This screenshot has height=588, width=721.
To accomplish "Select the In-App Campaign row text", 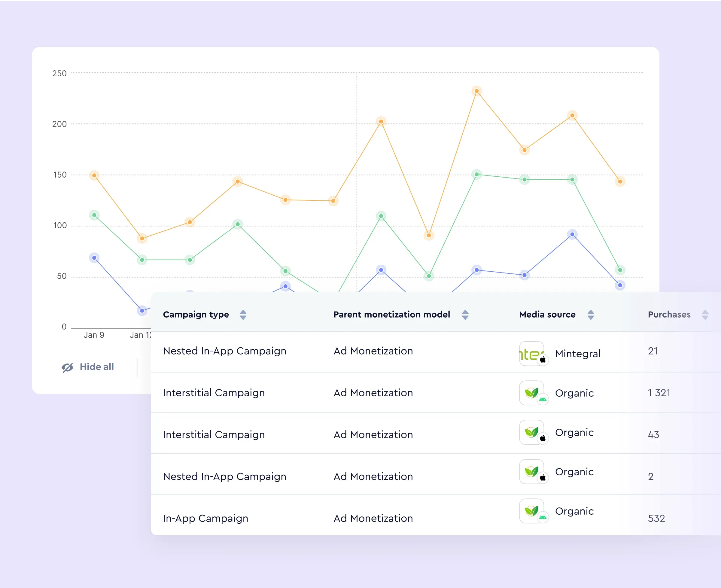I will coord(205,518).
